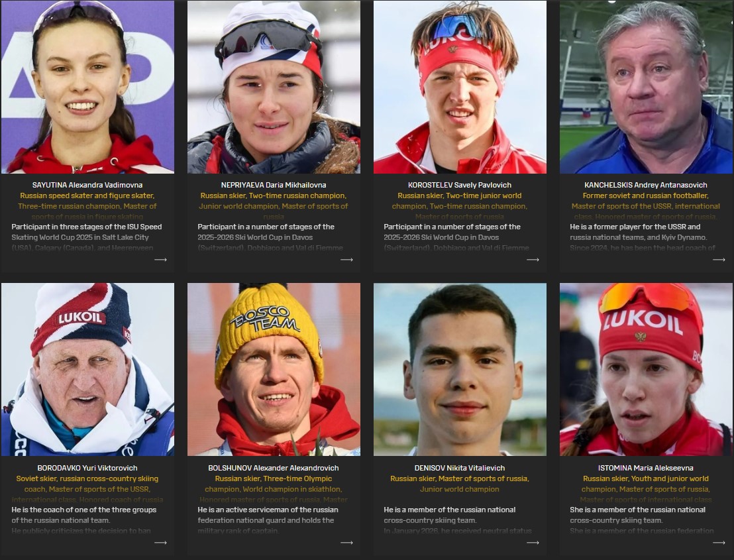
Task: Click Sayutina's ISU Speed Skating description text
Action: (87, 237)
